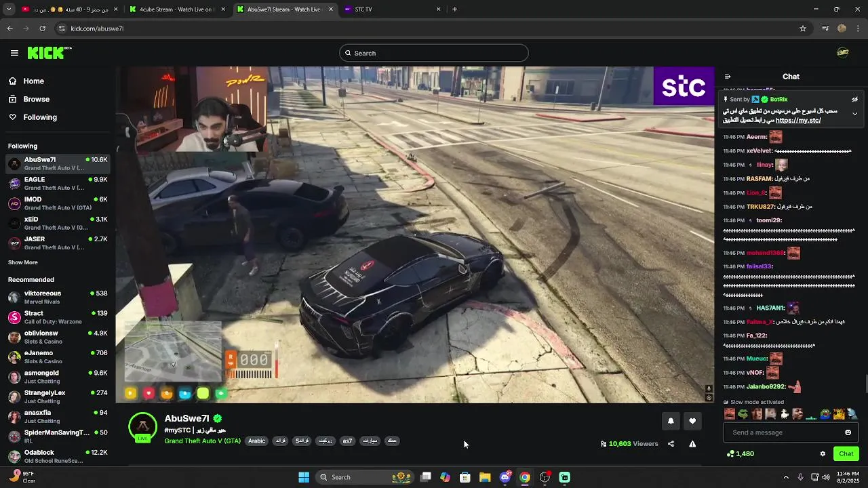Screen dimensions: 868x488
Task: Click the green Chat send button
Action: click(846, 454)
